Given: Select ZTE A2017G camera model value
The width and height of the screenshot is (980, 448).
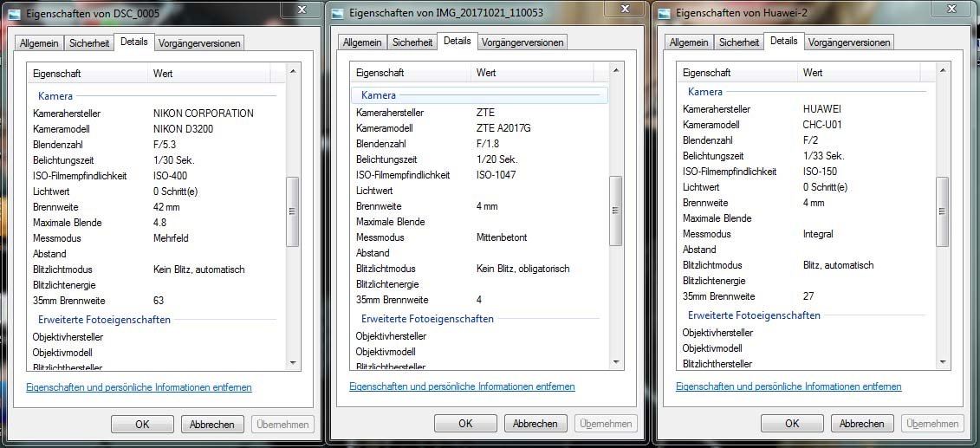Looking at the screenshot, I should [x=503, y=128].
